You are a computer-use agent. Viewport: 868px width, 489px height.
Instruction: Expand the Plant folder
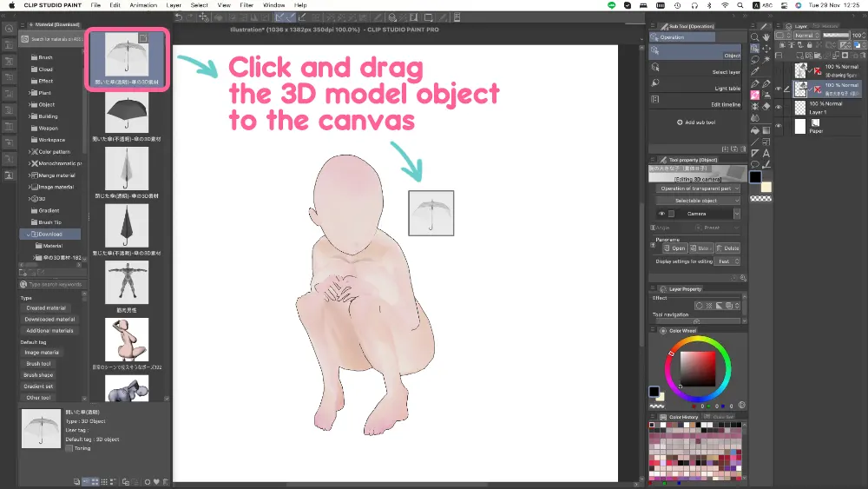pyautogui.click(x=30, y=92)
